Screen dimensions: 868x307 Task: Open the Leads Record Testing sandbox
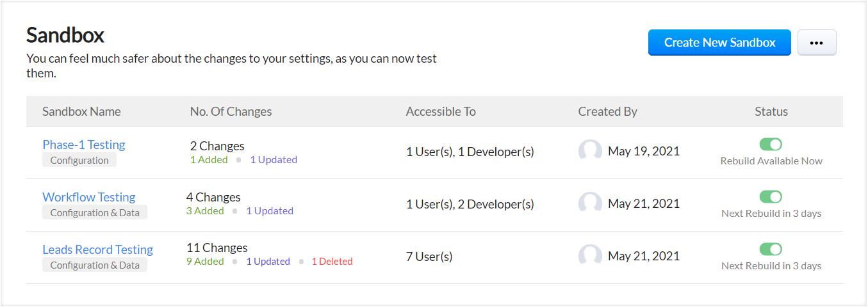[x=97, y=249]
